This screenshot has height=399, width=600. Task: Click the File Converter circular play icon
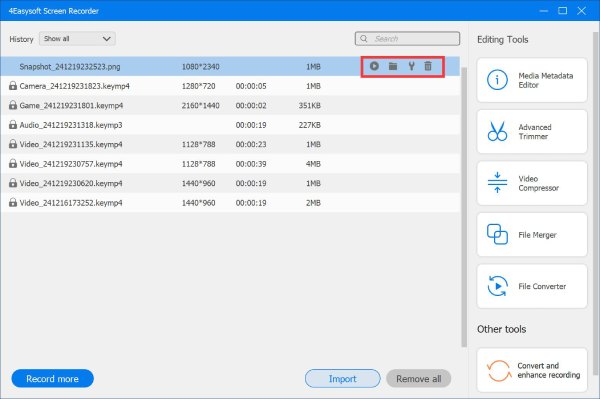tap(497, 286)
